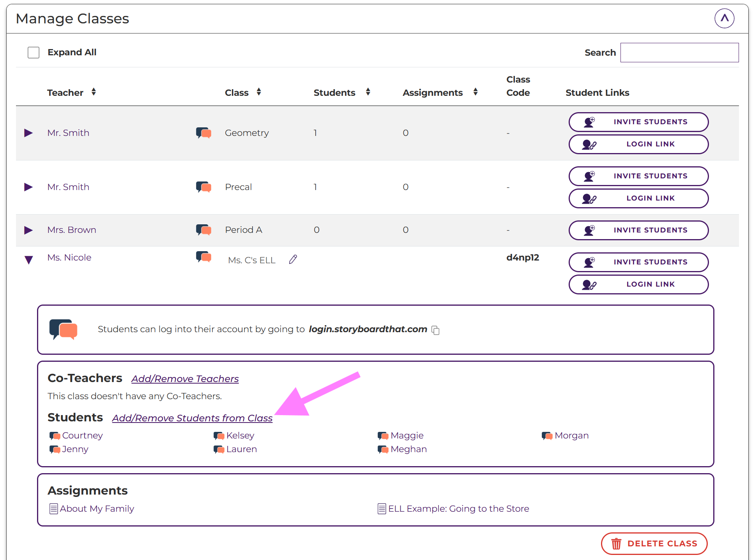Image resolution: width=753 pixels, height=560 pixels.
Task: Expand the Mrs. Brown Period A row
Action: pos(28,230)
